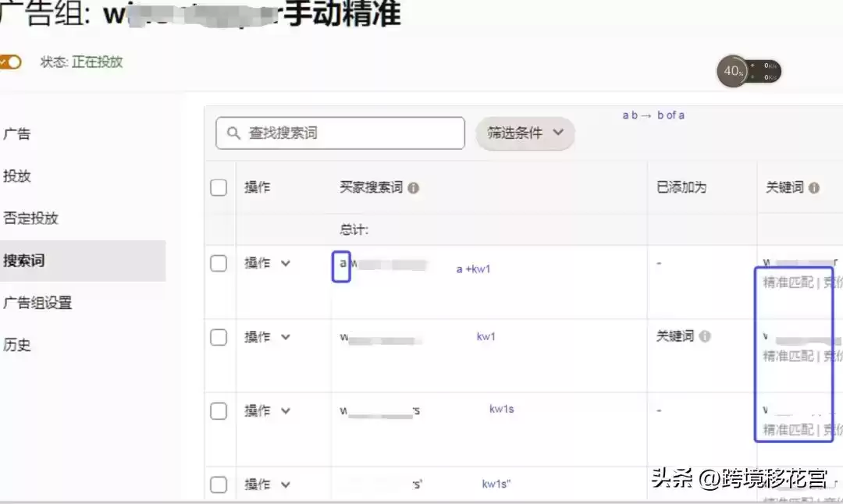Click the 'a b → b of a' link
This screenshot has width=843, height=504.
click(653, 115)
